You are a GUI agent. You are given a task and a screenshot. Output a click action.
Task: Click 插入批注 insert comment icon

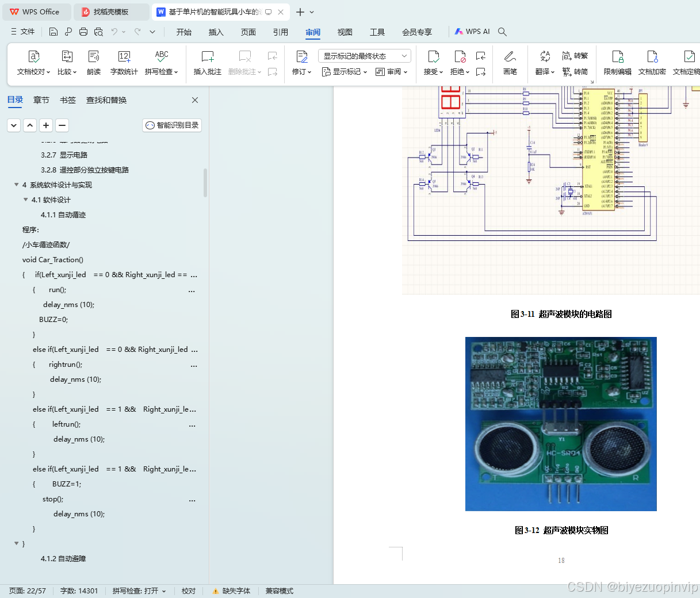coord(208,56)
